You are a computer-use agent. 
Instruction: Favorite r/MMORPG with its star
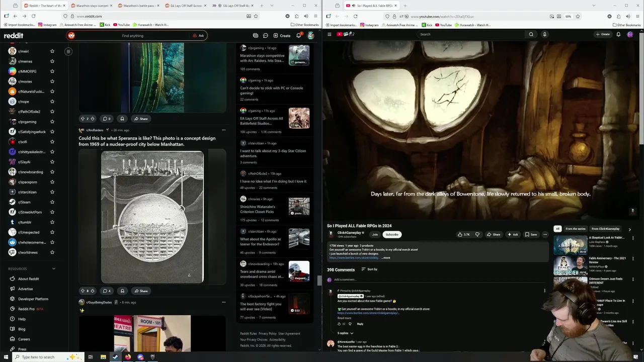coord(52,71)
